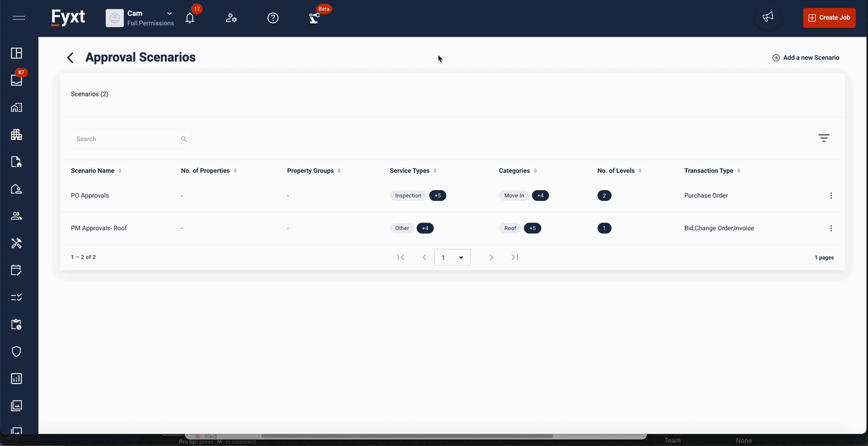Click the Other service type chip
This screenshot has width=868, height=446.
tap(402, 228)
